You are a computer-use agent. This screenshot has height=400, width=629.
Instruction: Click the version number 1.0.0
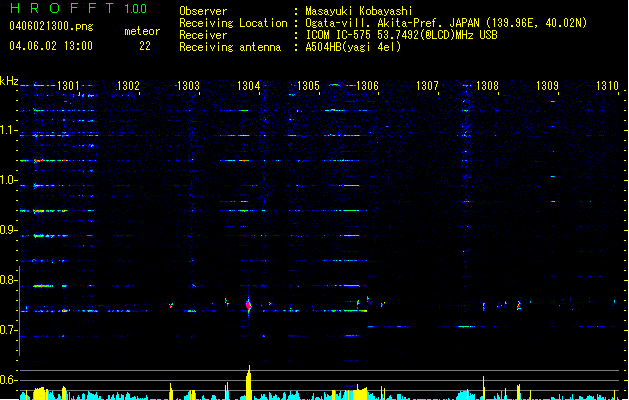point(136,9)
